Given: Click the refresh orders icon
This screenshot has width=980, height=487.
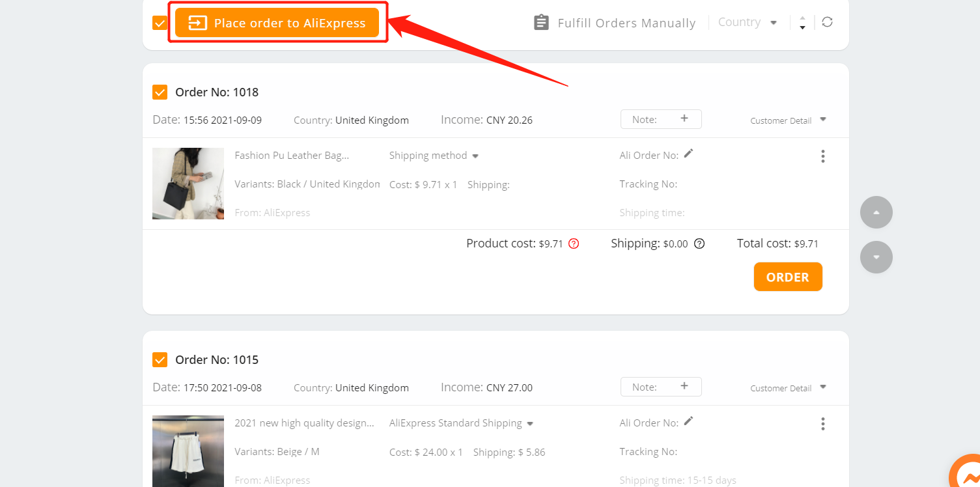Looking at the screenshot, I should (x=827, y=22).
